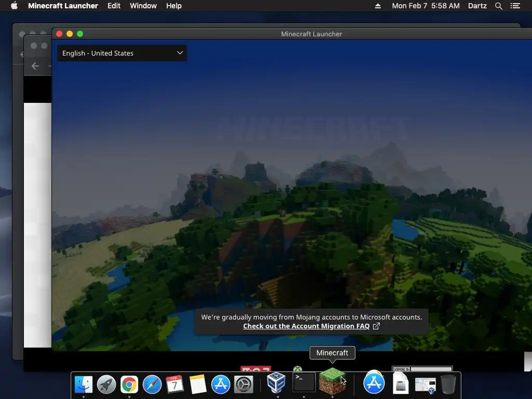
Task: Open the English - United States language dropdown
Action: click(x=122, y=54)
